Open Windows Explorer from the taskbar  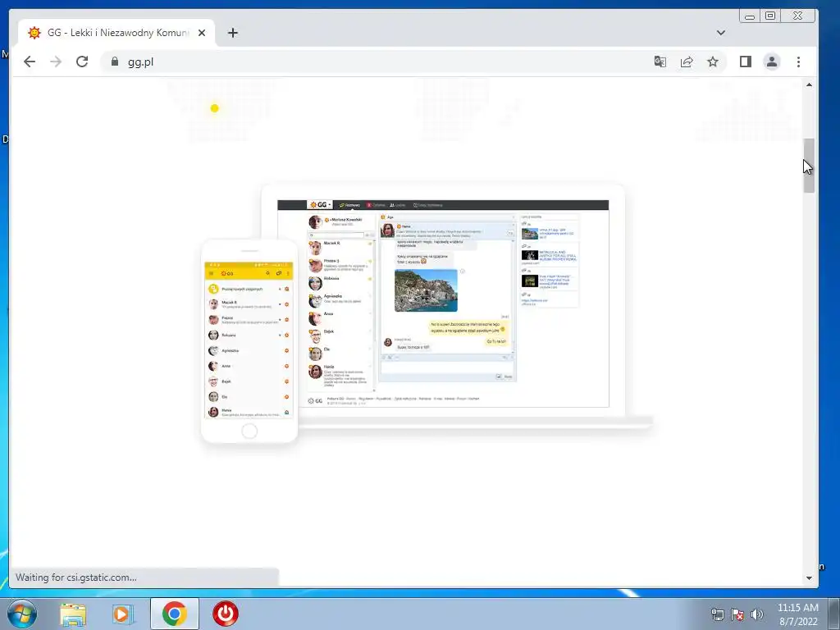click(x=73, y=614)
